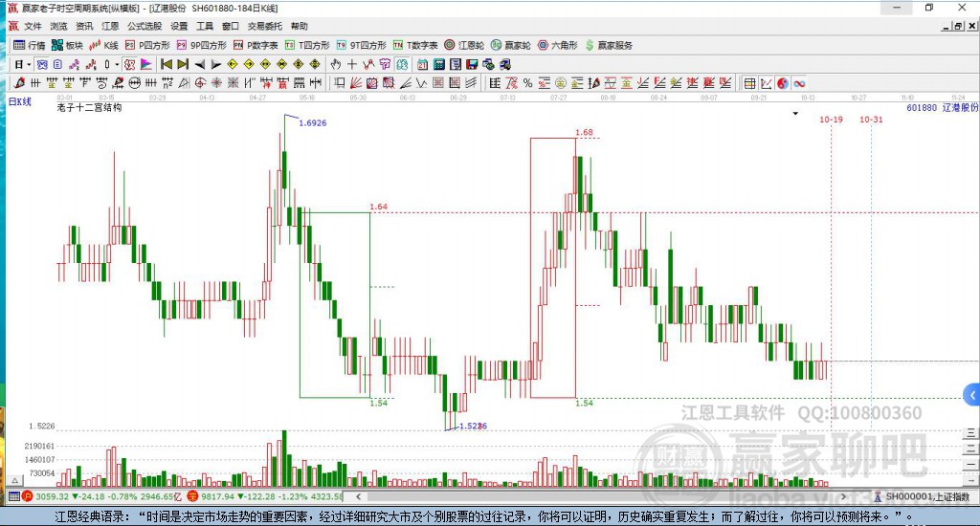Click the round ruler gauge icon
Screen dimensions: 980x526
pos(134,83)
